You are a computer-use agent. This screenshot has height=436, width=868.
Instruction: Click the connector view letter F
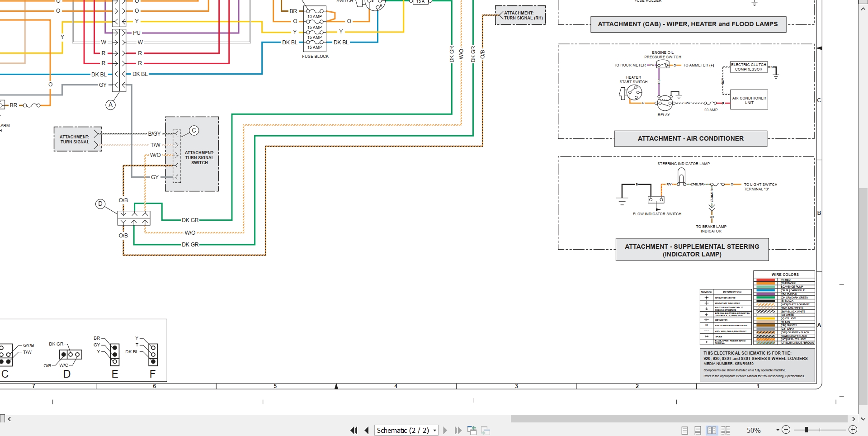(152, 374)
